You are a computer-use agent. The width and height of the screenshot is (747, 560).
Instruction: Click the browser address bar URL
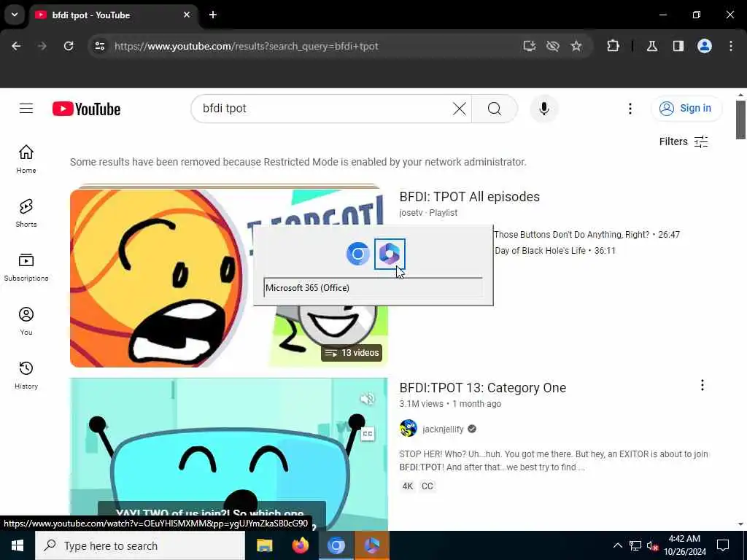pyautogui.click(x=247, y=46)
